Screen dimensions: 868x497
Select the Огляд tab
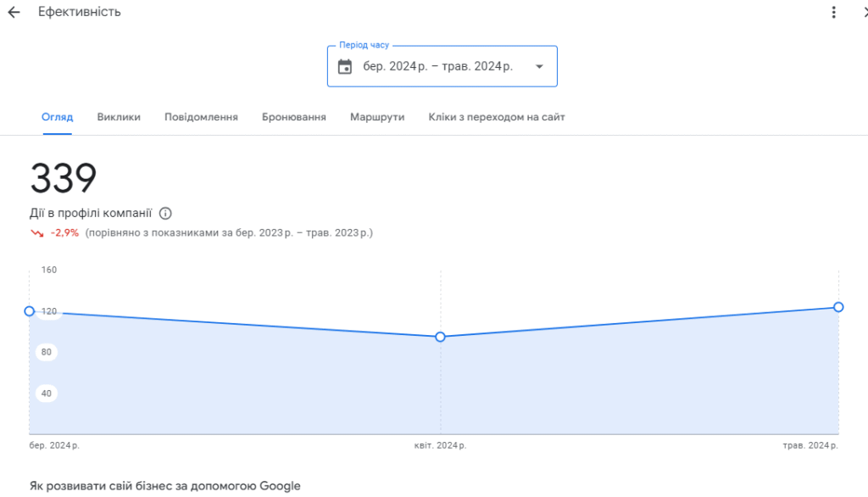57,117
